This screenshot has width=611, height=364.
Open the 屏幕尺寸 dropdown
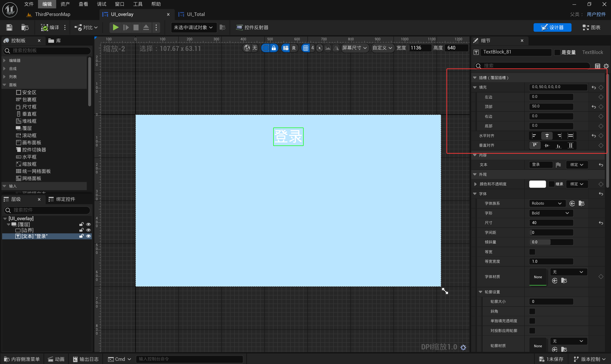point(355,48)
